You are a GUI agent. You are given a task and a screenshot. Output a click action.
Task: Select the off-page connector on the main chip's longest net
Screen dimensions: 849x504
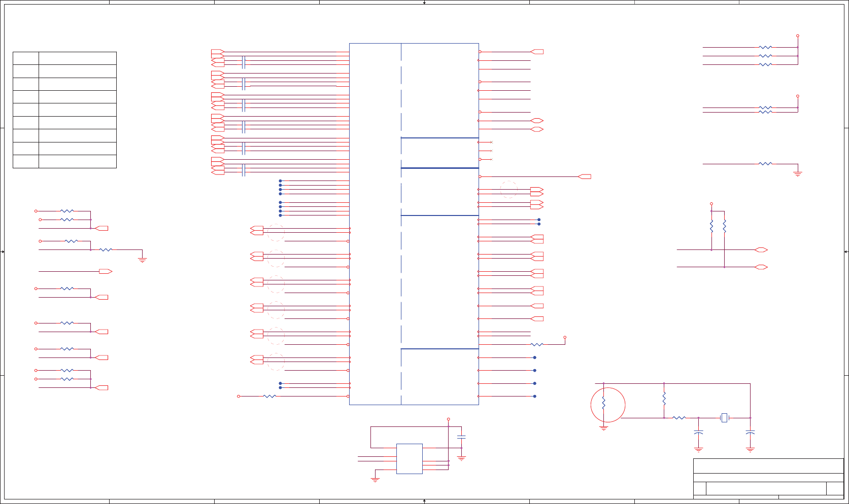coord(585,176)
